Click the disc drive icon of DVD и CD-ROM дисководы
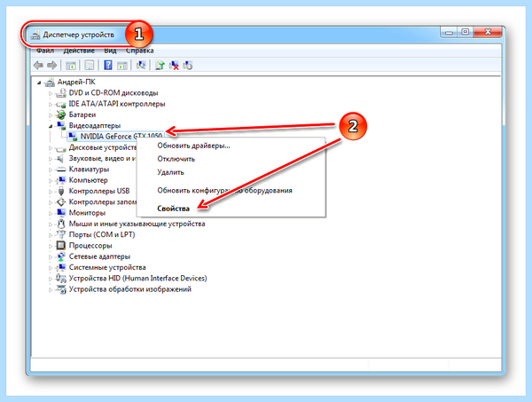This screenshot has width=532, height=402. tap(61, 93)
